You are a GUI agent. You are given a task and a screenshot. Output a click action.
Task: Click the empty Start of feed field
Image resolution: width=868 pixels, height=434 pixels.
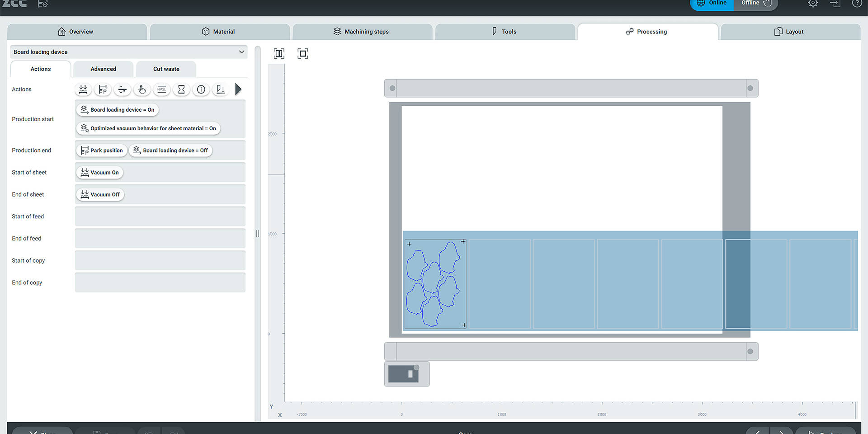[160, 217]
